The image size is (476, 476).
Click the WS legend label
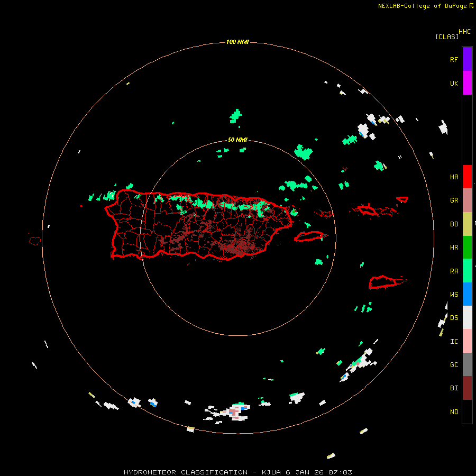454,294
